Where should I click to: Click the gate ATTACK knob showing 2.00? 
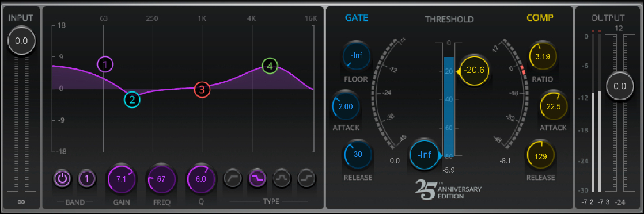tap(346, 106)
